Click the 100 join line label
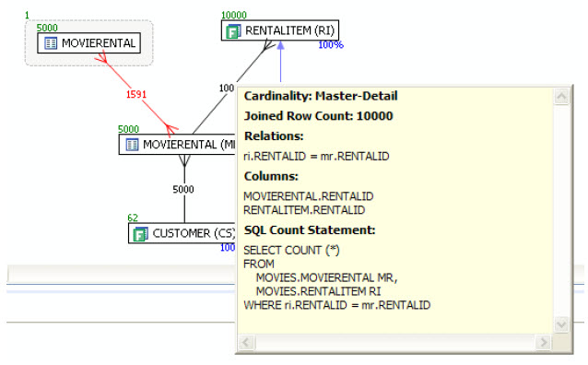Image resolution: width=588 pixels, height=365 pixels. [227, 88]
